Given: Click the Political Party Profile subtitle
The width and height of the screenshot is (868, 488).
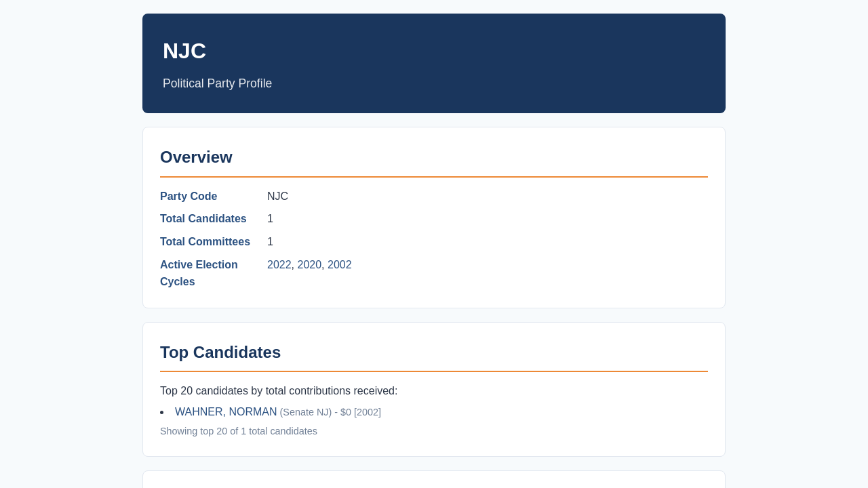Looking at the screenshot, I should coord(217,83).
